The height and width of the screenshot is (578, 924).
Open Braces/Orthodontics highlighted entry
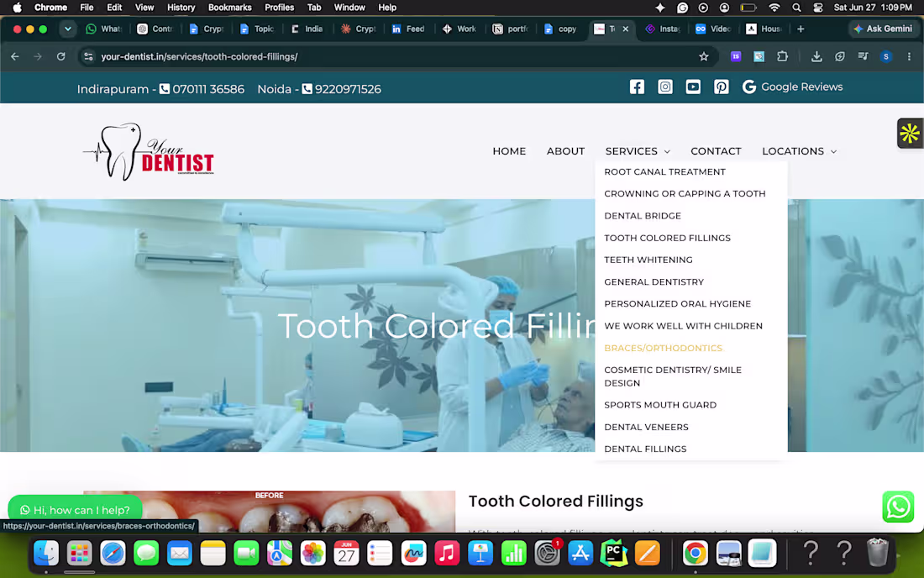click(663, 348)
